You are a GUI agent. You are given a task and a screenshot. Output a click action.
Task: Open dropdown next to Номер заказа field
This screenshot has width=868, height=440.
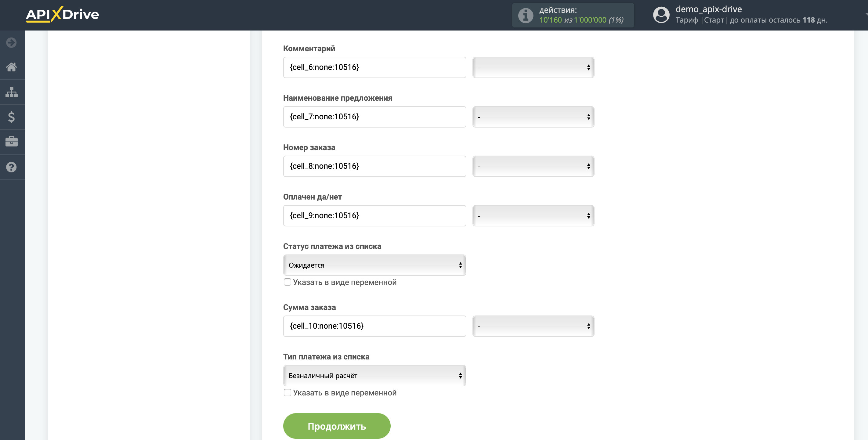coord(533,166)
